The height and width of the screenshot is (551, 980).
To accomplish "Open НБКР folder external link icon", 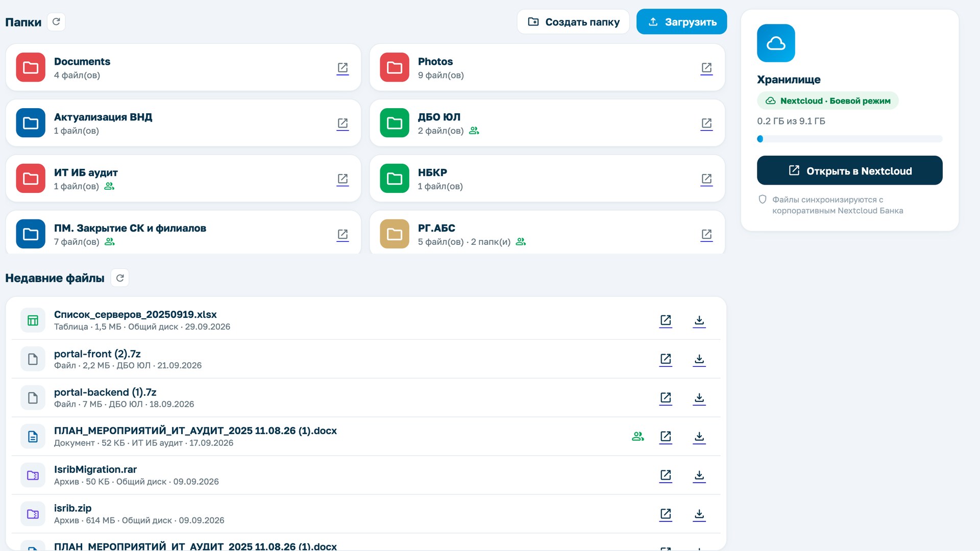I will (x=706, y=179).
